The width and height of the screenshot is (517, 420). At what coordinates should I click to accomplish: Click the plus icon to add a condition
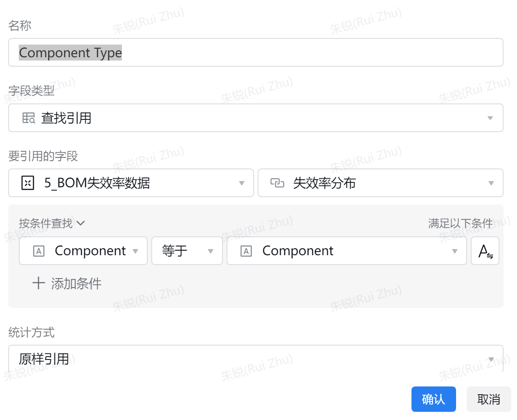pyautogui.click(x=38, y=283)
